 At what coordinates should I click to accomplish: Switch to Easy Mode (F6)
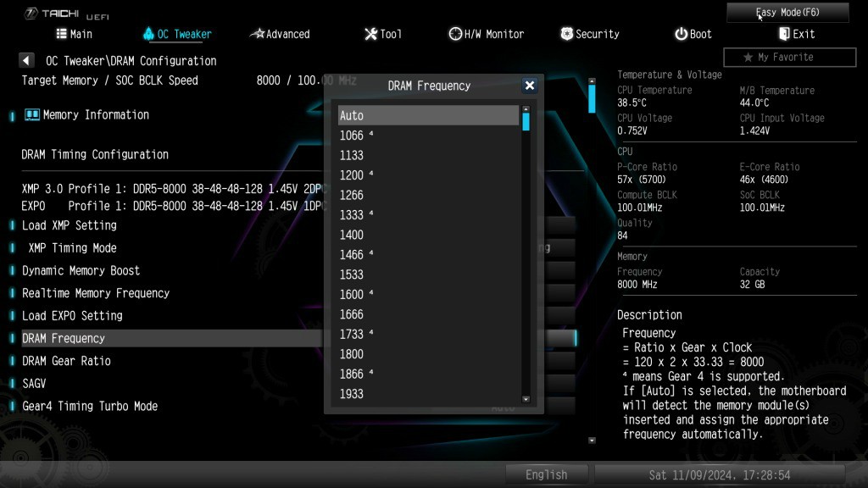pyautogui.click(x=787, y=13)
